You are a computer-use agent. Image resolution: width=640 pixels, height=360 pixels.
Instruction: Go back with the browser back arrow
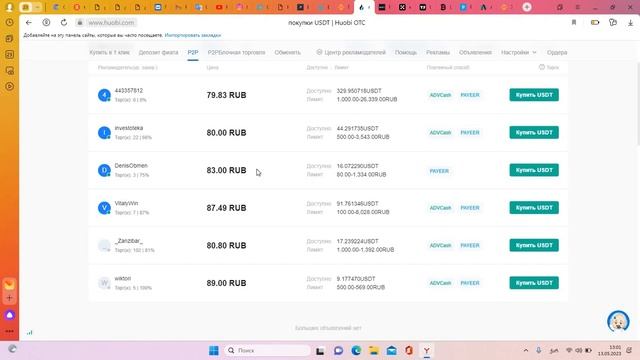(29, 23)
